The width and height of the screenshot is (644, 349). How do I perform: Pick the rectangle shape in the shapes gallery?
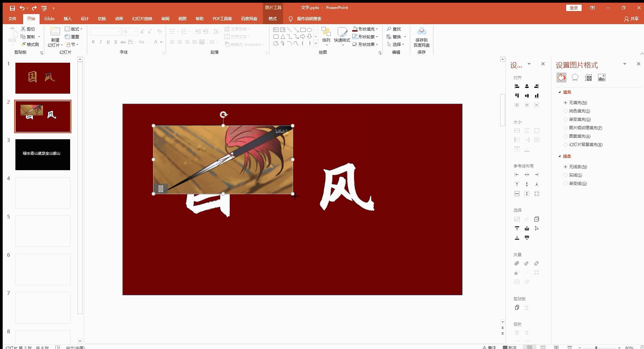(x=303, y=30)
